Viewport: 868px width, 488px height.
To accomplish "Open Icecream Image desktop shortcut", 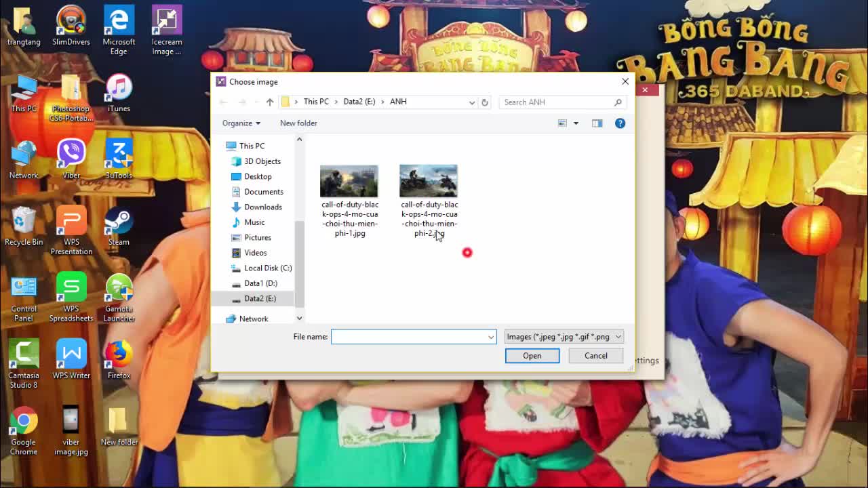I will point(166,31).
